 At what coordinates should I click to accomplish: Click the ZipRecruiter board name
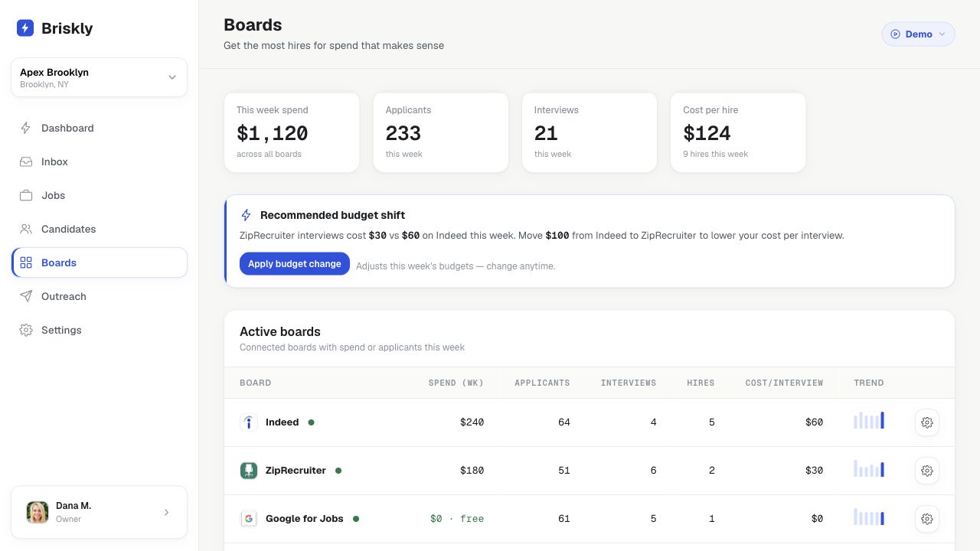(296, 471)
